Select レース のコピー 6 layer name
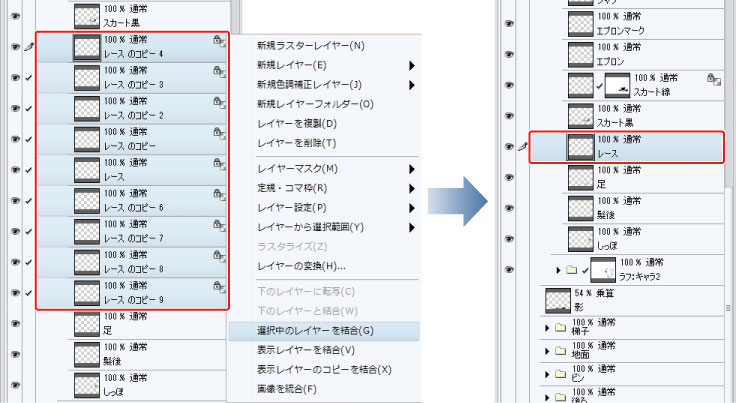Image resolution: width=736 pixels, height=403 pixels. [134, 207]
